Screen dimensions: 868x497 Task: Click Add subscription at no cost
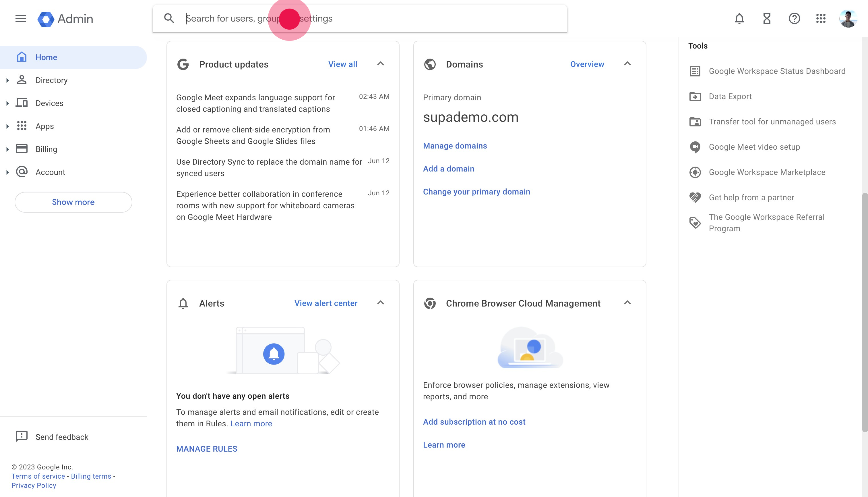pyautogui.click(x=474, y=422)
